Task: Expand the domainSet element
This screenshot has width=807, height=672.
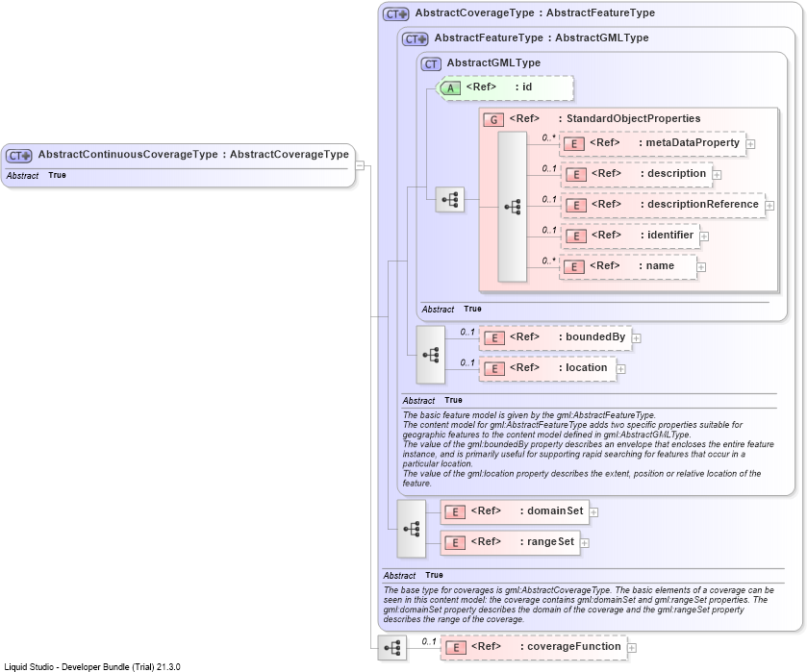Action: pyautogui.click(x=593, y=512)
